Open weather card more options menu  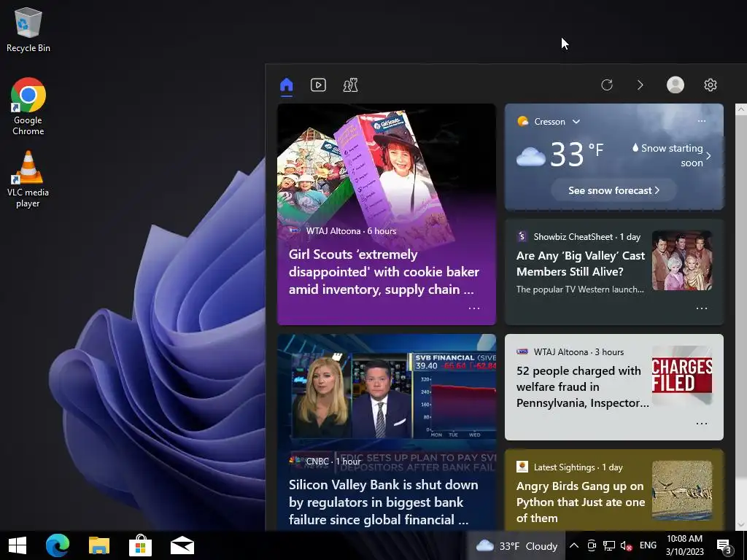[701, 121]
